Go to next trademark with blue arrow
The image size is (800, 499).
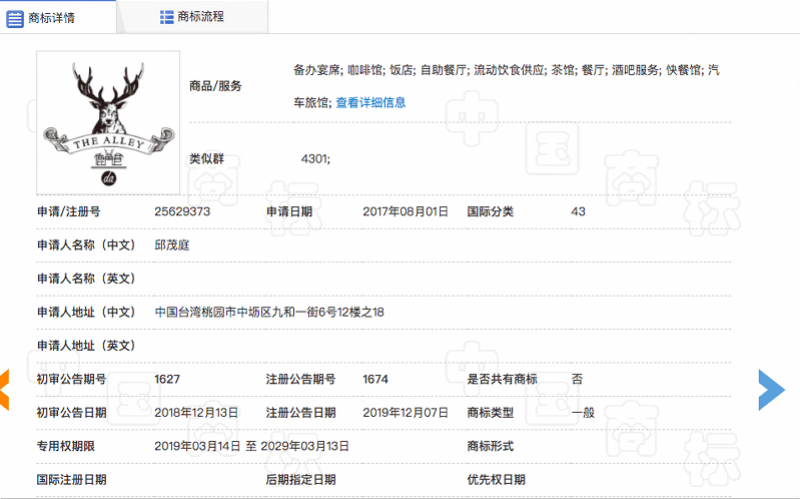coord(771,390)
